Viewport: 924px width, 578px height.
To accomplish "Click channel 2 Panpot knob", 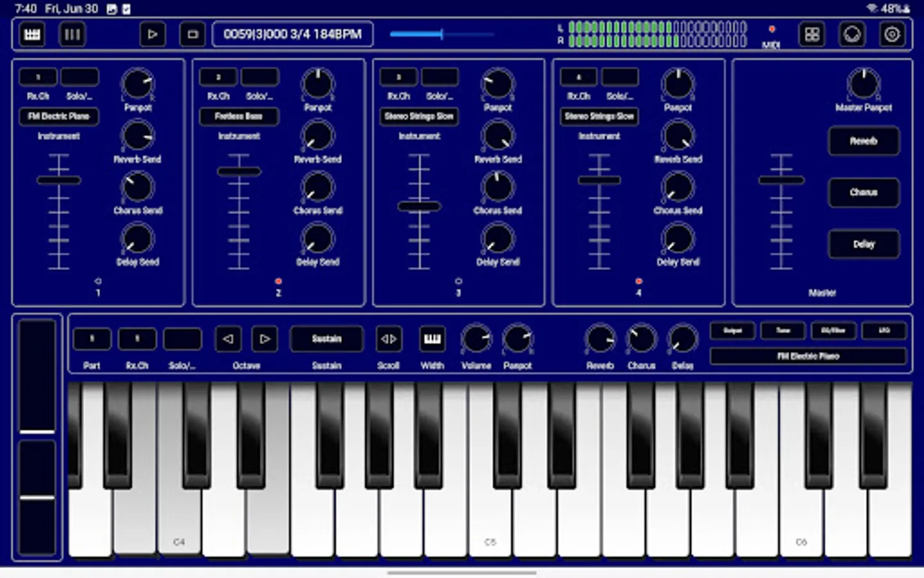I will point(318,84).
